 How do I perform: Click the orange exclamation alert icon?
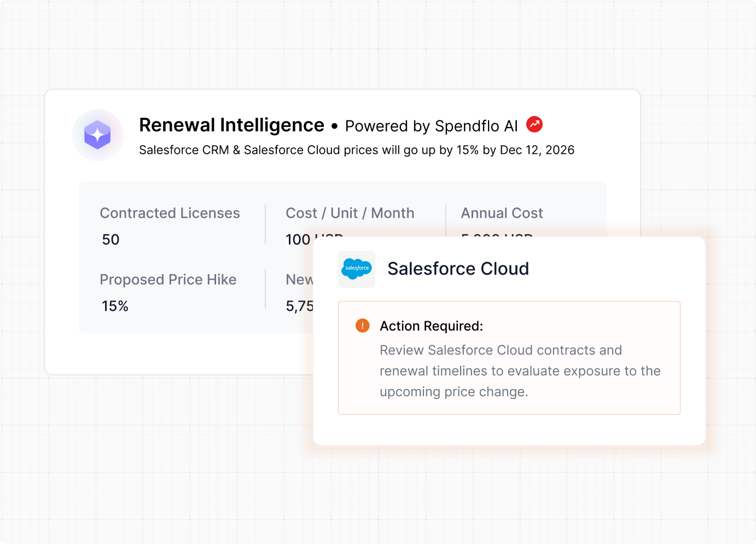pyautogui.click(x=362, y=326)
